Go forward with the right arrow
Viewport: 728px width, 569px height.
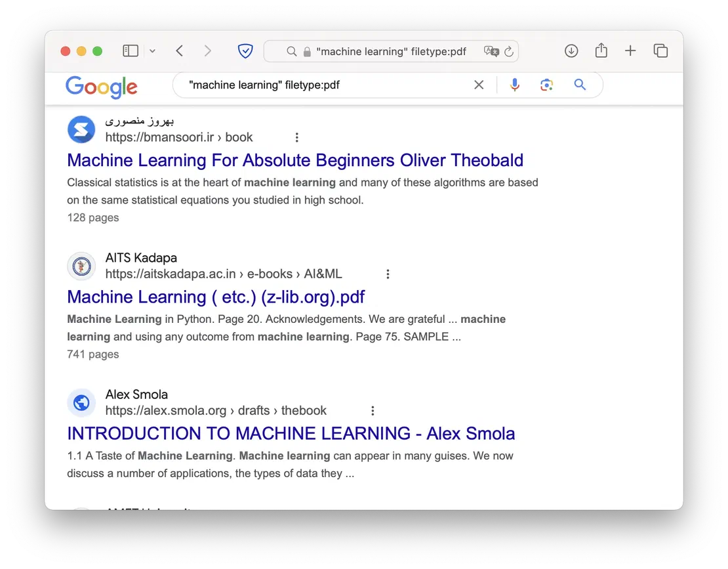click(207, 51)
